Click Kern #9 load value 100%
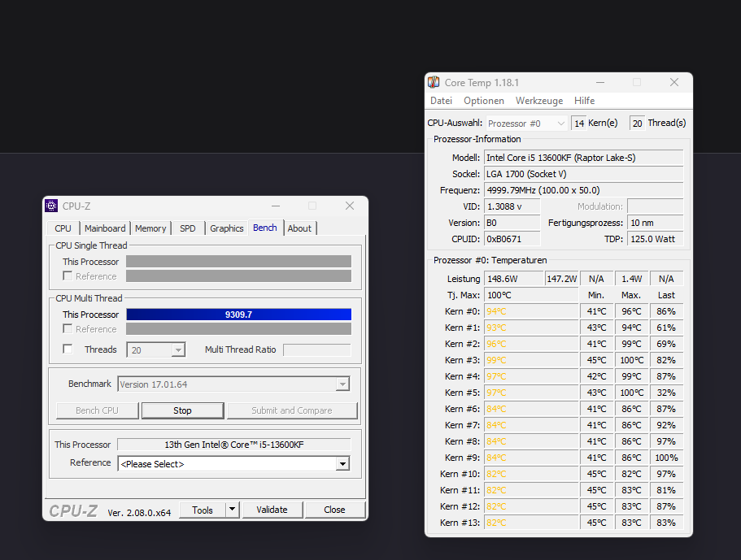The image size is (741, 560). [x=666, y=458]
